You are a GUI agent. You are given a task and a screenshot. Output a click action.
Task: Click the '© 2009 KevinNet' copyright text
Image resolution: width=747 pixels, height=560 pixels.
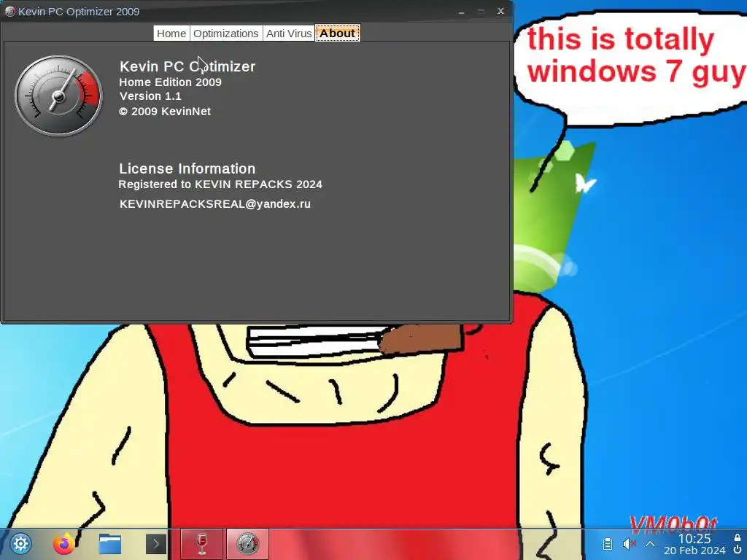pos(165,112)
